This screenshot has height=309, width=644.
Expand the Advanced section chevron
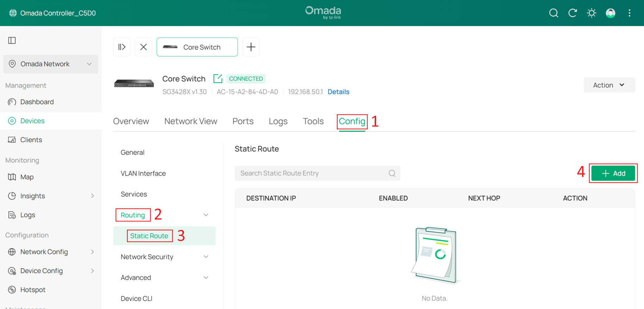click(x=206, y=278)
